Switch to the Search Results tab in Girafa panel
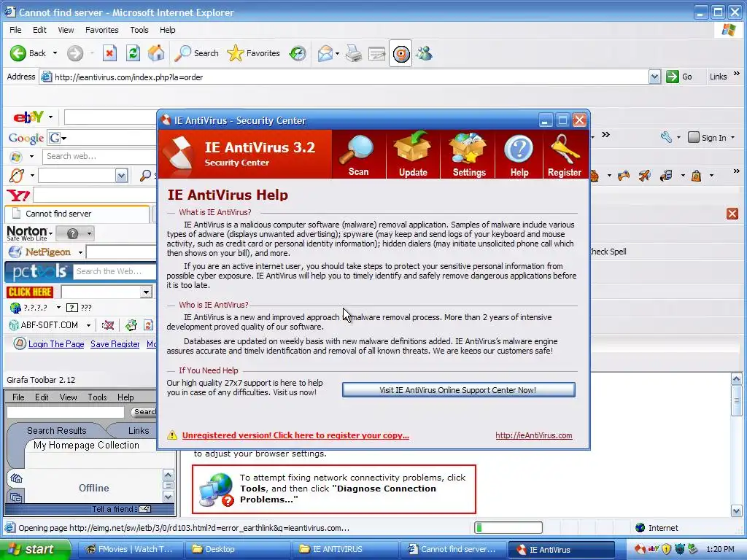Screen dimensions: 747x560 57,430
